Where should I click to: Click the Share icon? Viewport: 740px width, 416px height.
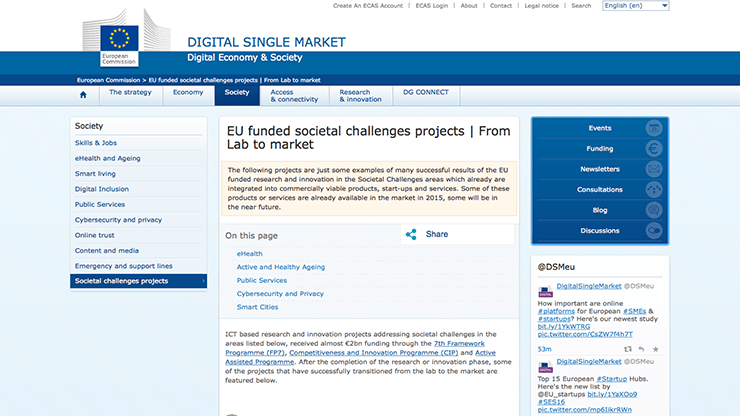pos(411,234)
